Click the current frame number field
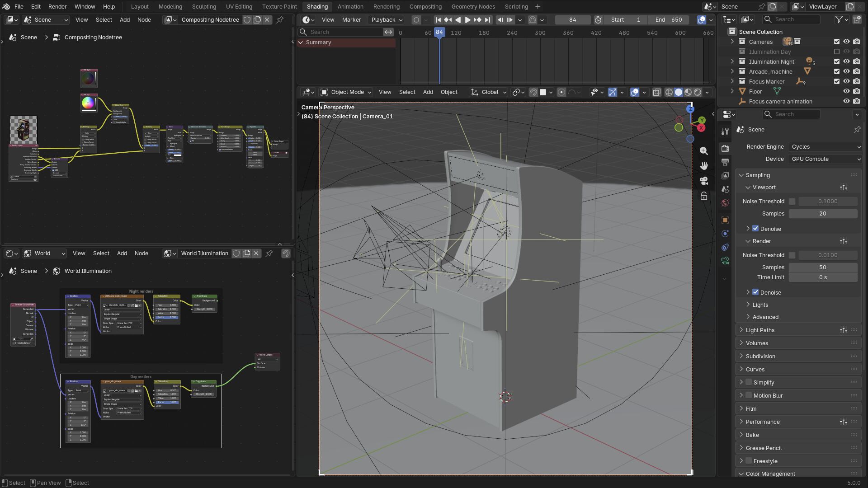This screenshot has width=868, height=488. [x=572, y=20]
